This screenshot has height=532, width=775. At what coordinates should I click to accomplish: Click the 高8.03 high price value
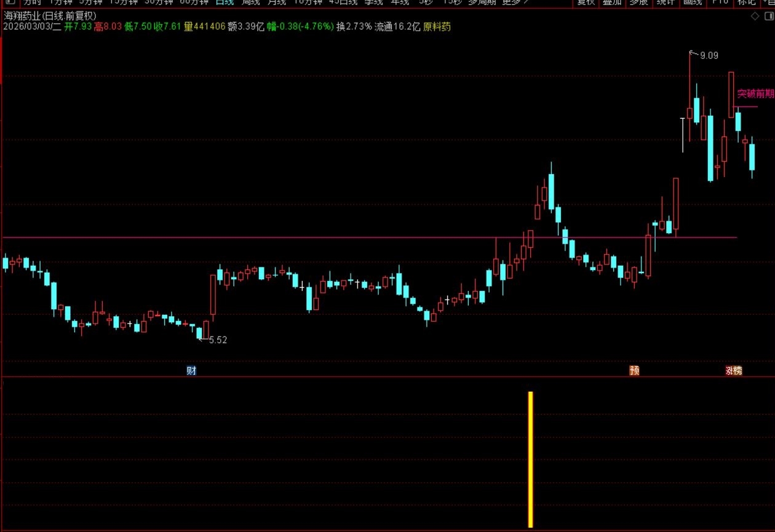tap(108, 27)
